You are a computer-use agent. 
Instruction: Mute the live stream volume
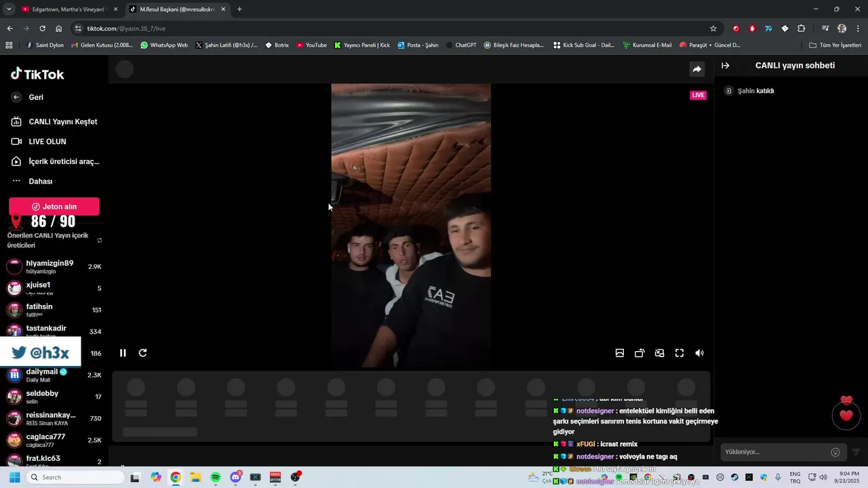point(699,353)
